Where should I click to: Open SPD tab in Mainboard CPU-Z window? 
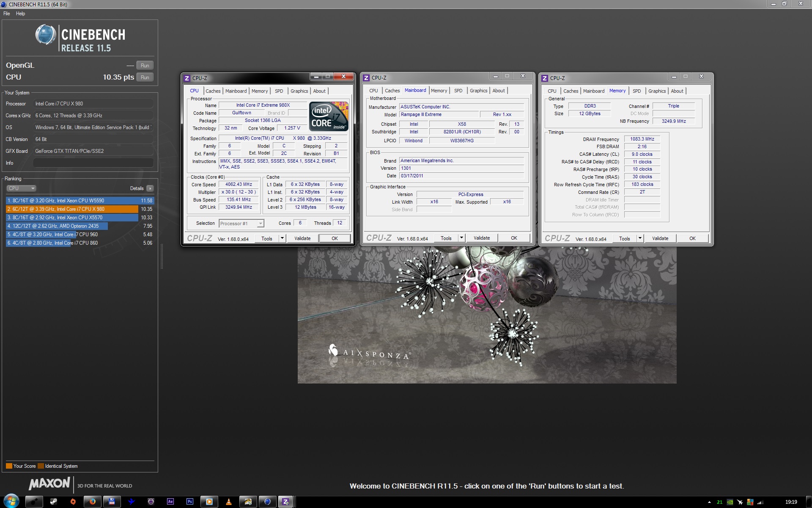click(458, 91)
